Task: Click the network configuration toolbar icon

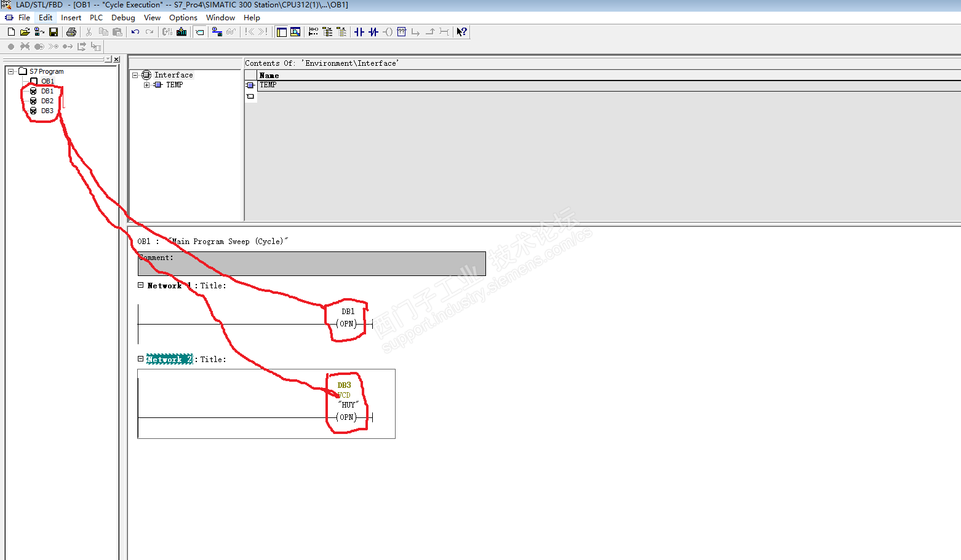Action: point(217,32)
